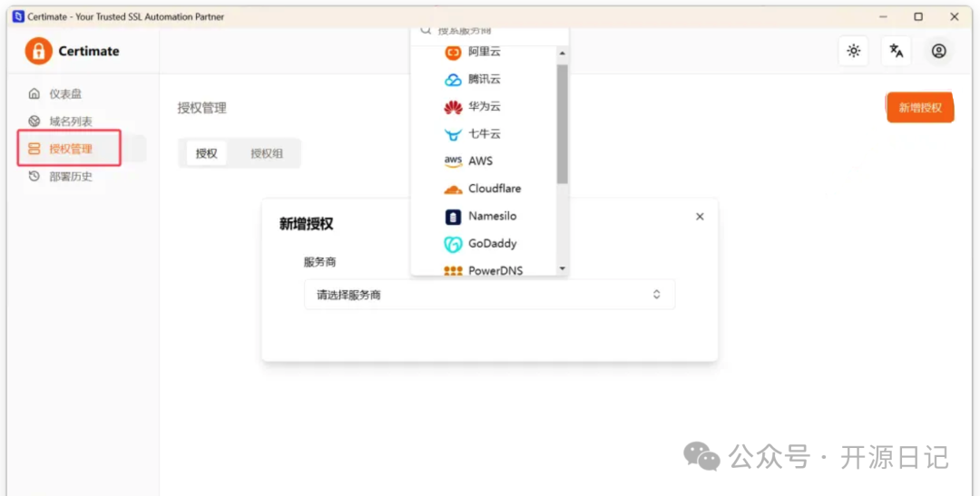Viewport: 980px width, 496px height.
Task: Open the language translation icon
Action: pos(896,51)
